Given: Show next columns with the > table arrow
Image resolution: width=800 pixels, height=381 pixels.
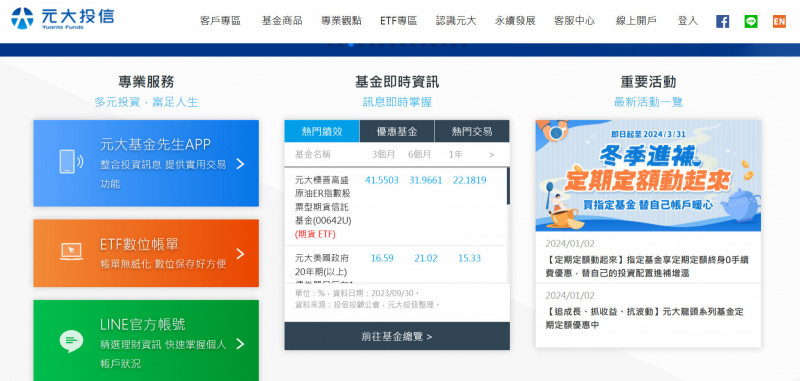Looking at the screenshot, I should (491, 155).
